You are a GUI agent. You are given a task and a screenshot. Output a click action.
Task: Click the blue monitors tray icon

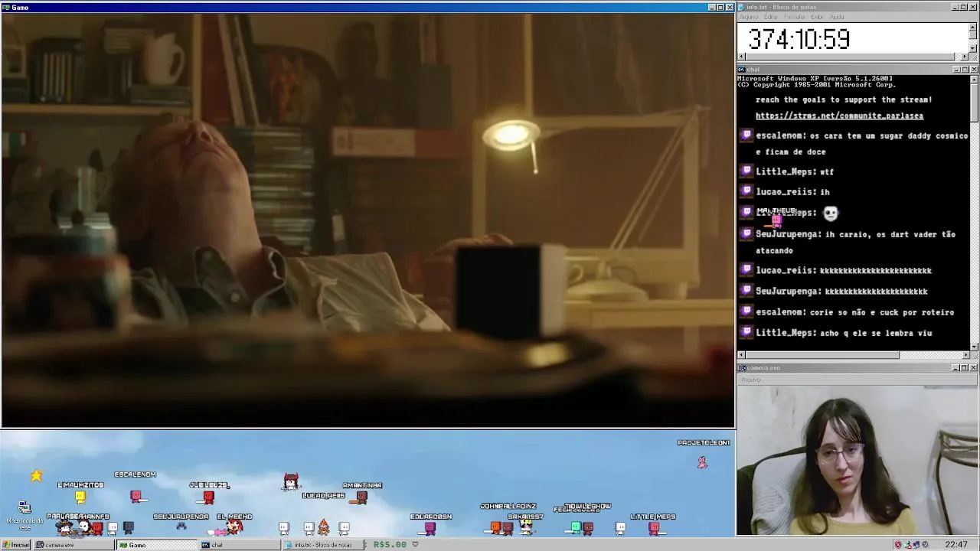[916, 545]
